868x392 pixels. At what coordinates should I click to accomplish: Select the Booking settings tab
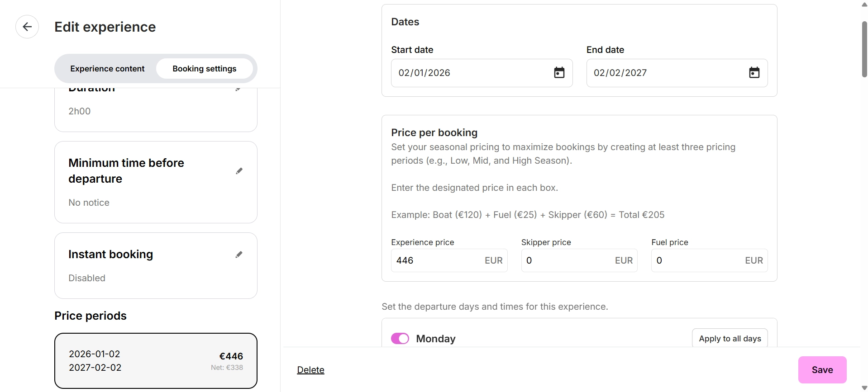point(204,69)
